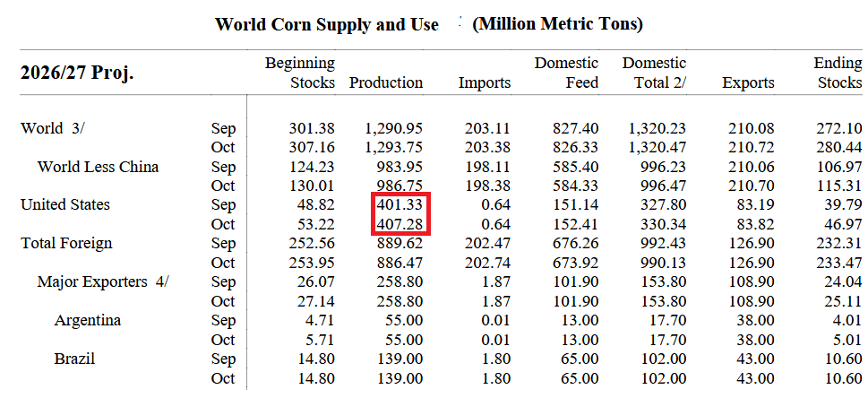Click the 'Major Exporters 4/' row label
This screenshot has width=868, height=398.
103,281
